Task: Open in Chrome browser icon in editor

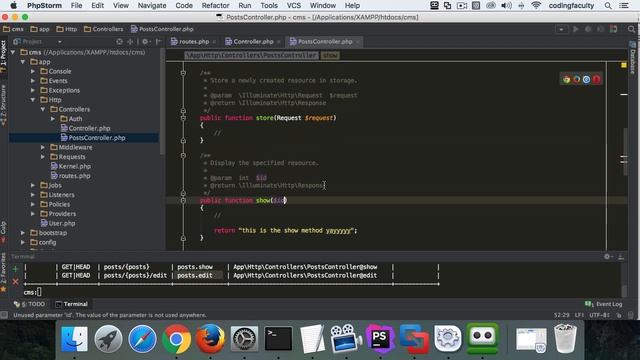Action: [567, 80]
